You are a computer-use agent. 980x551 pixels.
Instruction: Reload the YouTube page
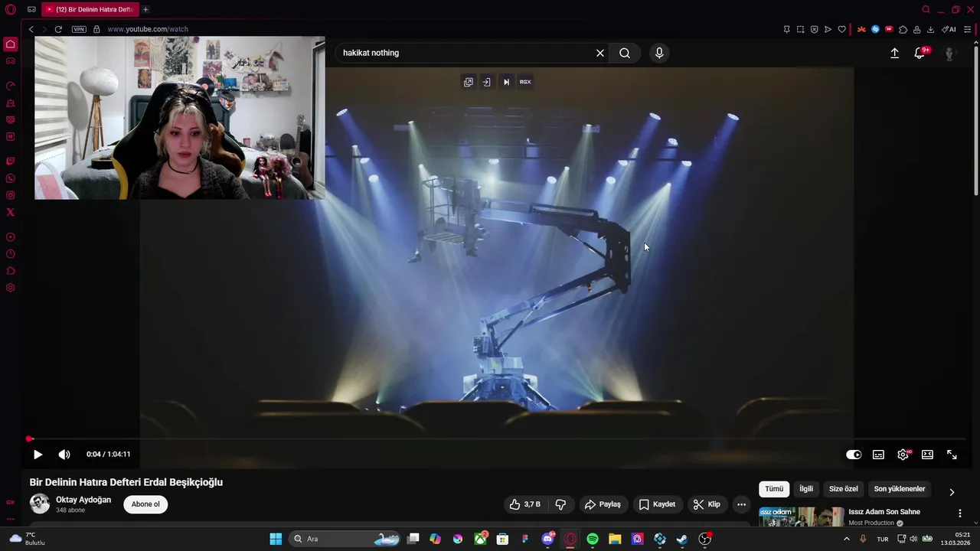coord(58,29)
